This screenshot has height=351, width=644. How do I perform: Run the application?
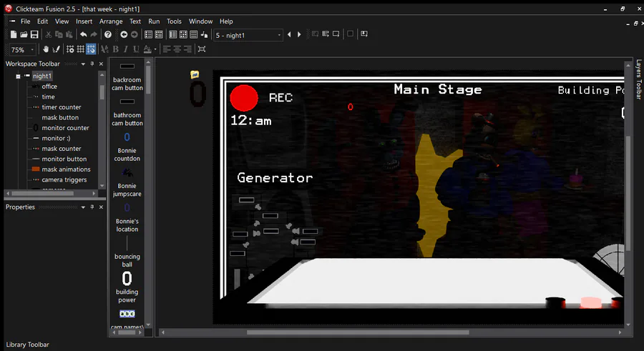[326, 34]
